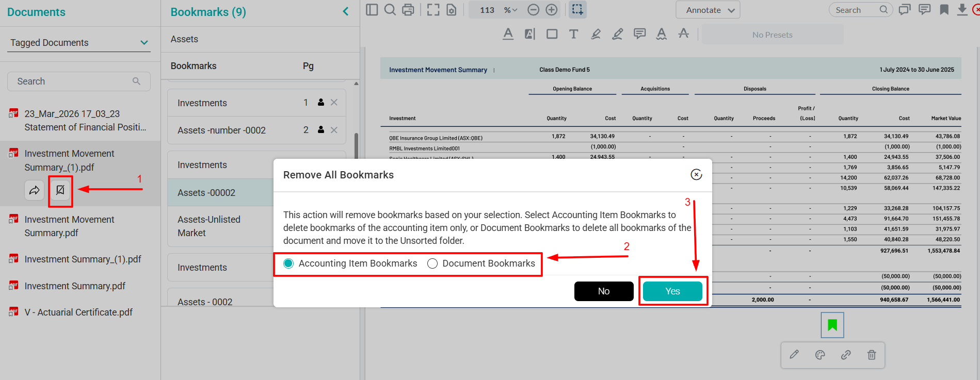
Task: Click the link icon in annotation popup
Action: (846, 355)
